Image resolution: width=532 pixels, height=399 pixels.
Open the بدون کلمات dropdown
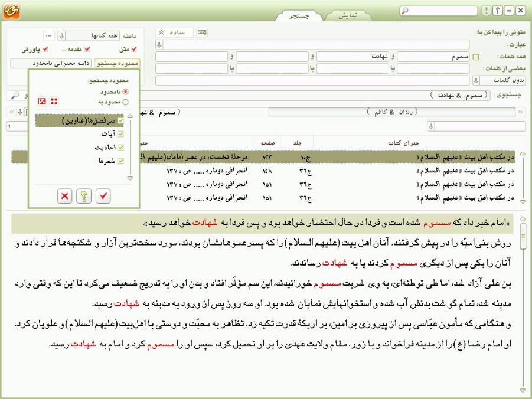click(476, 80)
